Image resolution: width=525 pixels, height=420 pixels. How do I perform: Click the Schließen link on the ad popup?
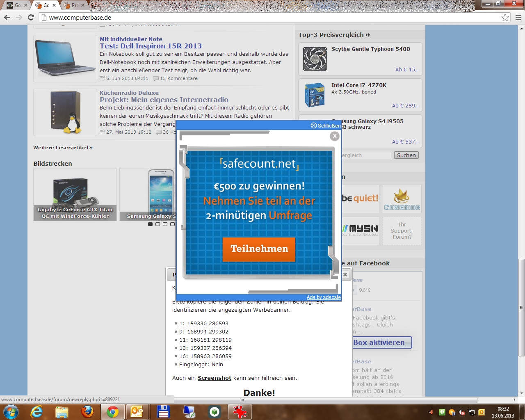[x=326, y=126]
